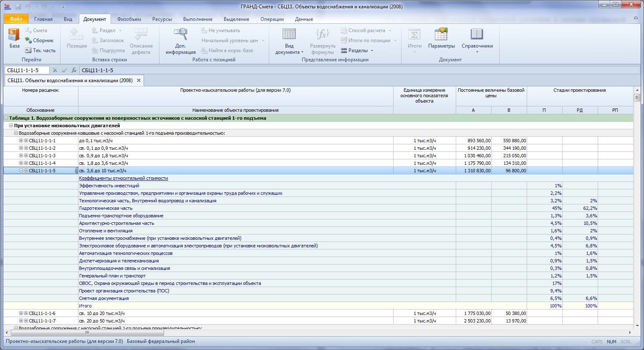Click the cancel X icon in formula bar
Viewport: 644px width, 350px height.
[x=55, y=70]
